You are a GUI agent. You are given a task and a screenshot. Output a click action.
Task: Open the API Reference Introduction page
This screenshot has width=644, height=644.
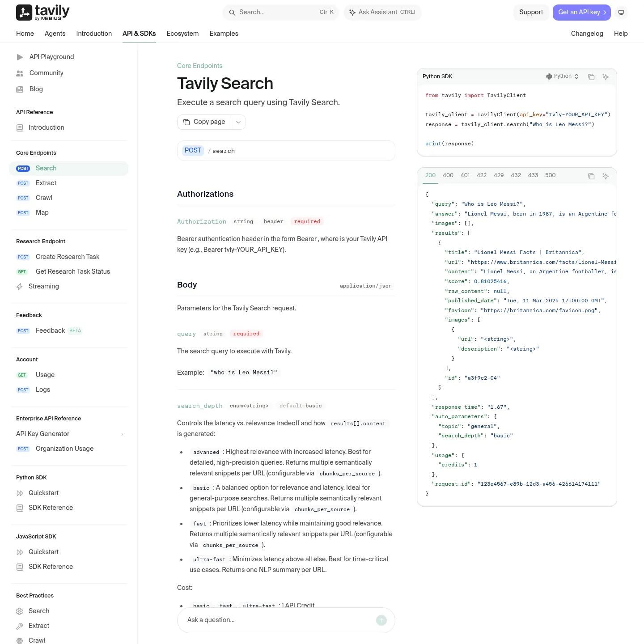68,127
